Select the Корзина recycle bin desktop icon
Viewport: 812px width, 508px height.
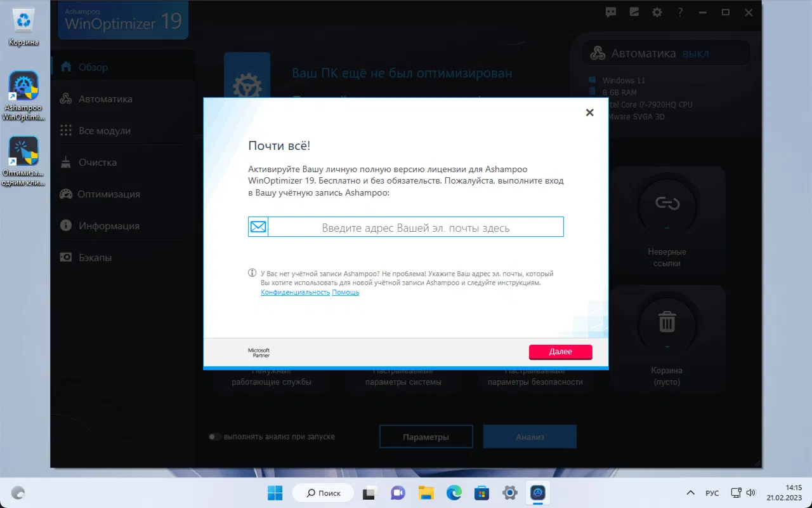coord(24,27)
